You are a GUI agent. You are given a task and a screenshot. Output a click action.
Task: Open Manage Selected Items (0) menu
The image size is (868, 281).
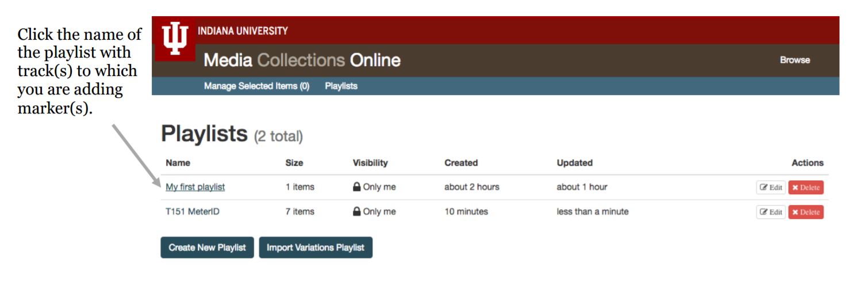256,86
